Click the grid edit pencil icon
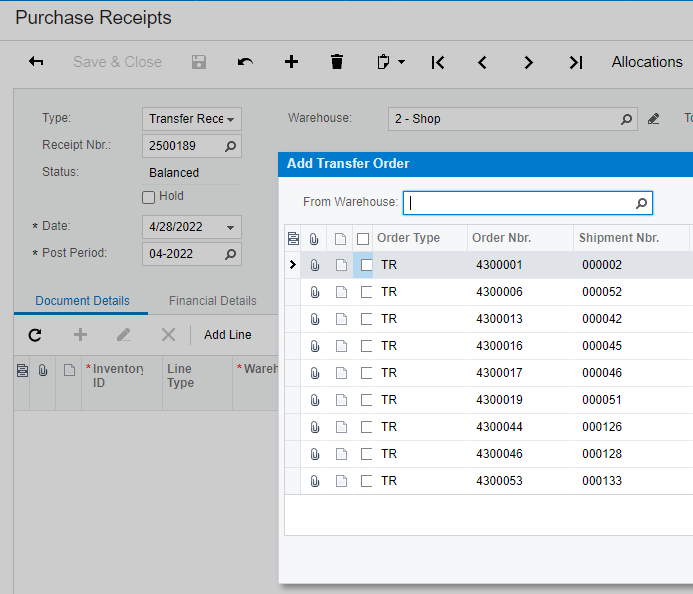Viewport: 693px width, 594px height. pos(124,335)
